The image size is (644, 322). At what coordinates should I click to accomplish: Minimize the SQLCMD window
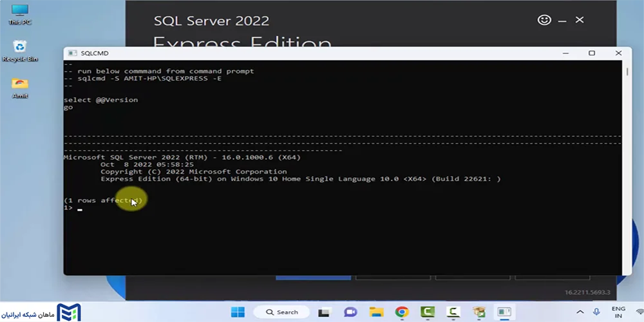[x=566, y=53]
